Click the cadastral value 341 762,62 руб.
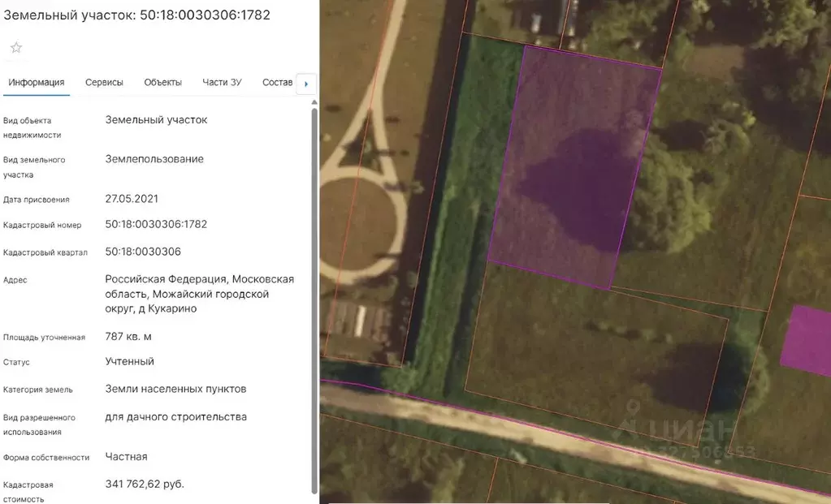The width and height of the screenshot is (831, 504). tap(145, 485)
